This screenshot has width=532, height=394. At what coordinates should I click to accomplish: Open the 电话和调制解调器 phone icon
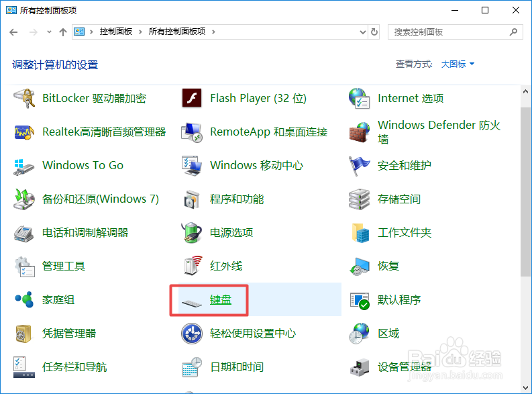pos(24,233)
